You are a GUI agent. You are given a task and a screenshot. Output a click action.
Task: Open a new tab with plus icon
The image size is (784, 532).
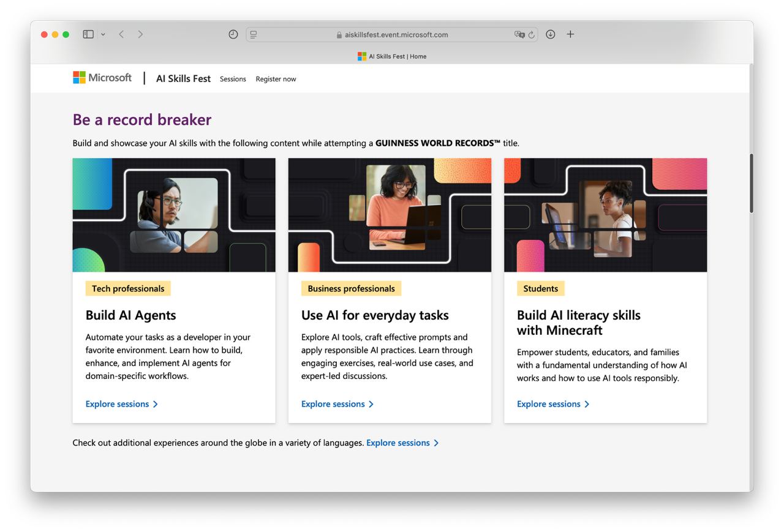point(570,34)
